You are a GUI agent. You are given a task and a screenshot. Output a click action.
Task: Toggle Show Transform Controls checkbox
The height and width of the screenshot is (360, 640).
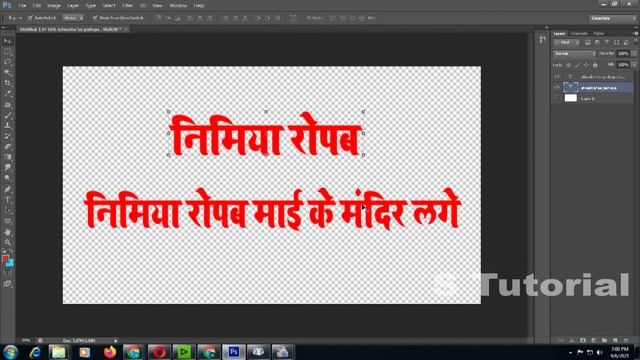click(95, 18)
